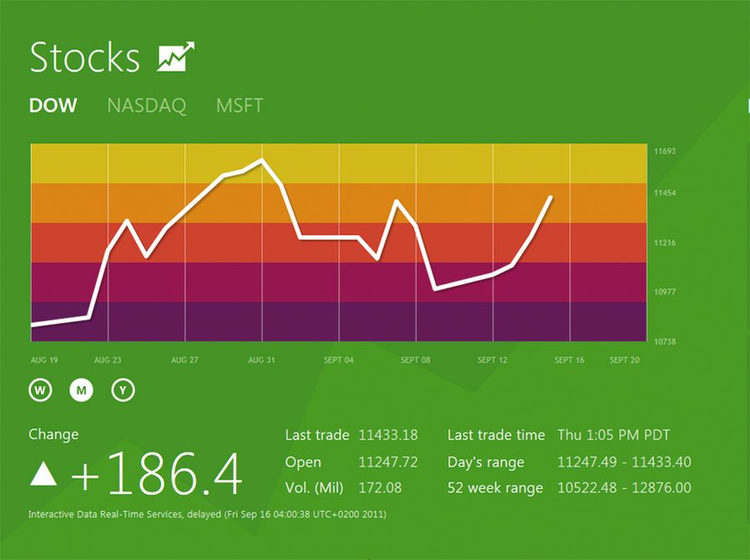750x560 pixels.
Task: Switch to the NASDAQ tab
Action: [x=147, y=106]
